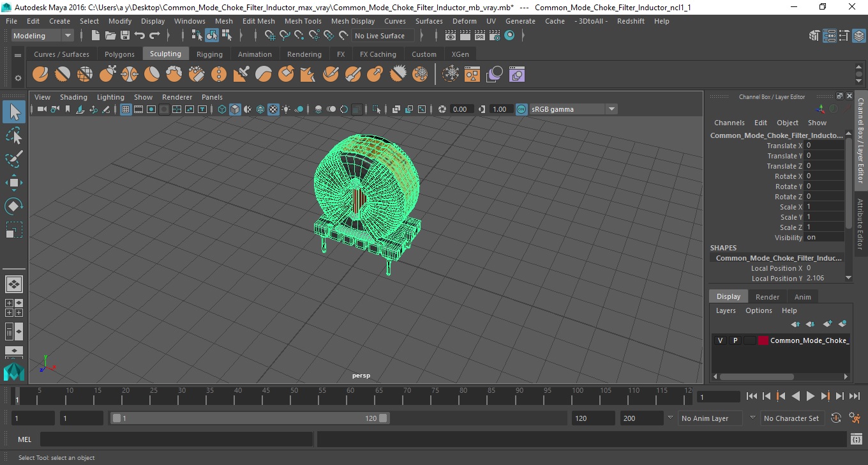Viewport: 868px width, 465px height.
Task: Create a new empty display layer
Action: coord(828,324)
